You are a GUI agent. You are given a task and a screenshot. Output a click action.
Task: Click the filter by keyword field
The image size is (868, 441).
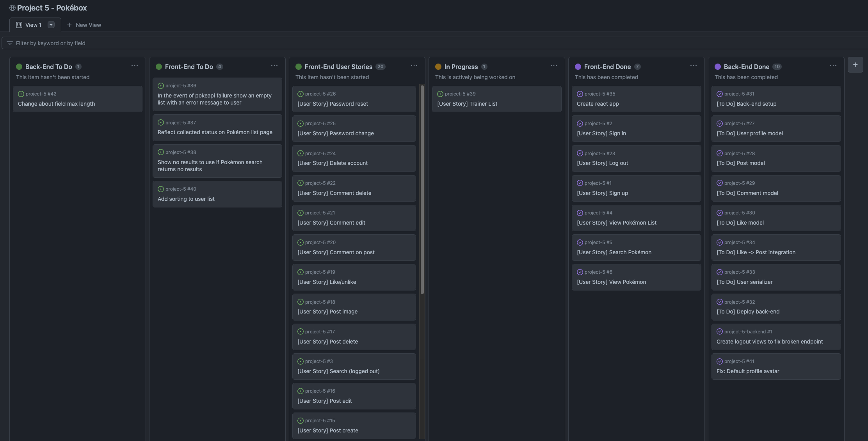(x=234, y=43)
